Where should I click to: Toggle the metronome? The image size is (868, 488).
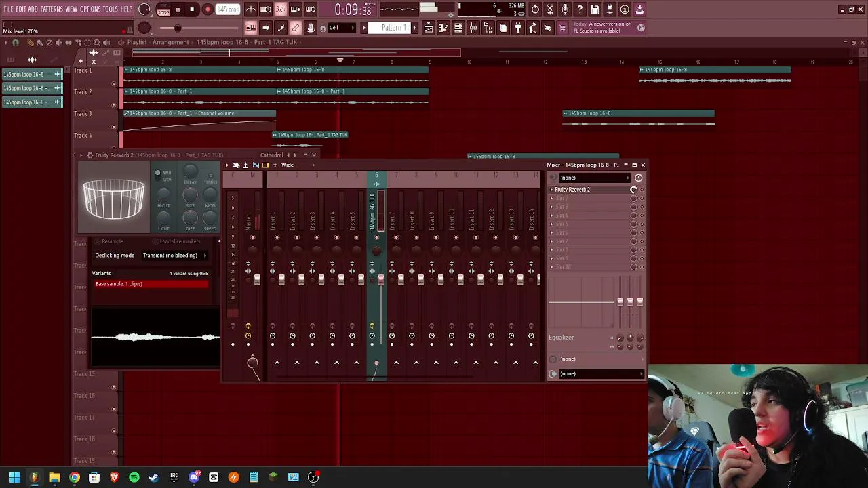click(251, 9)
